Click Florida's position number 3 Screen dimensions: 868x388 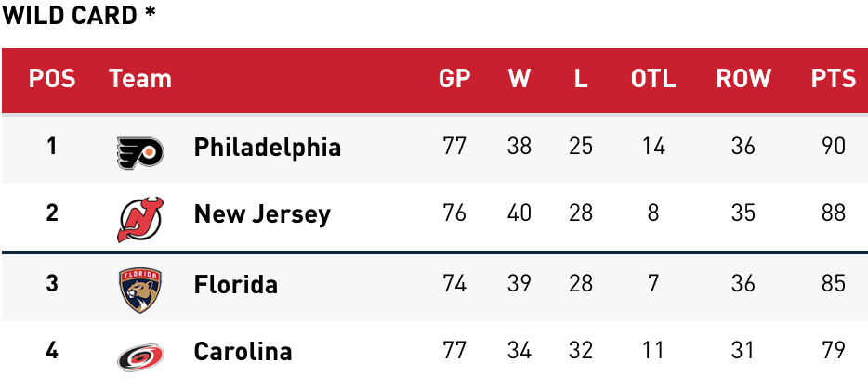(x=52, y=283)
